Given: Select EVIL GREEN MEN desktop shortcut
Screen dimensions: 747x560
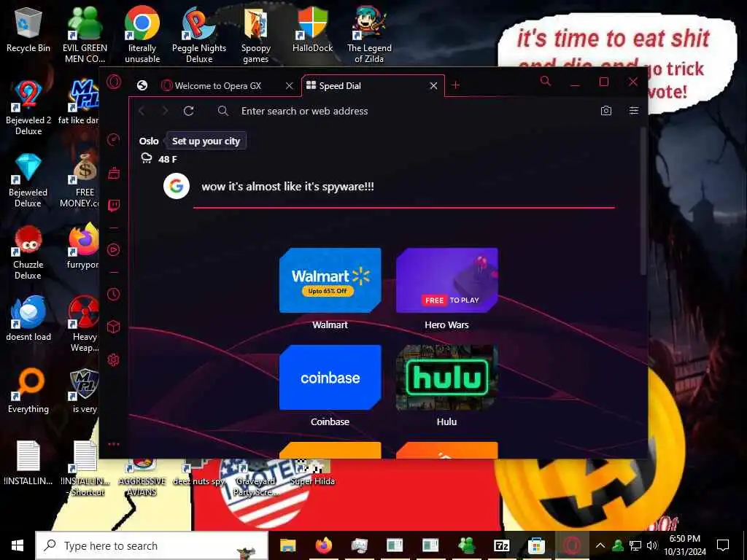Looking at the screenshot, I should tap(85, 35).
